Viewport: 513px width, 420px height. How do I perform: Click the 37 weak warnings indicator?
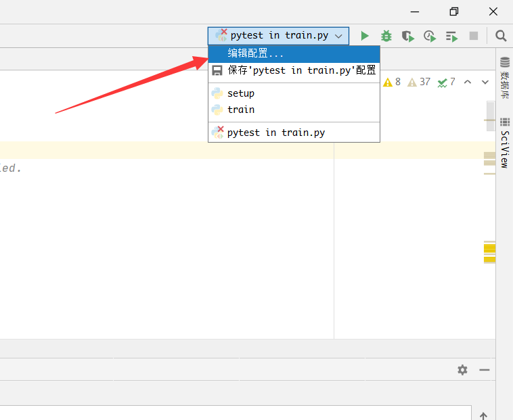tap(419, 82)
